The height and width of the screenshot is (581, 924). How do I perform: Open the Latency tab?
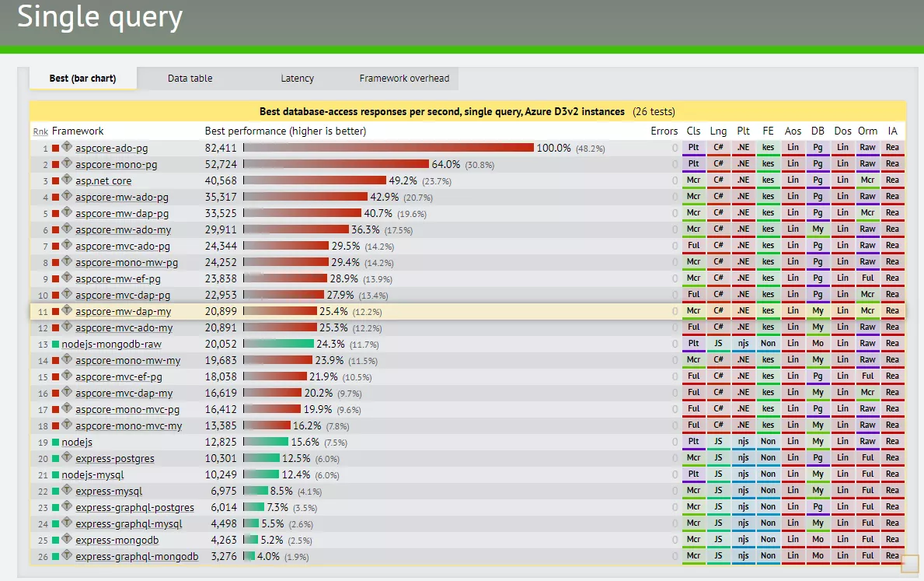tap(297, 79)
